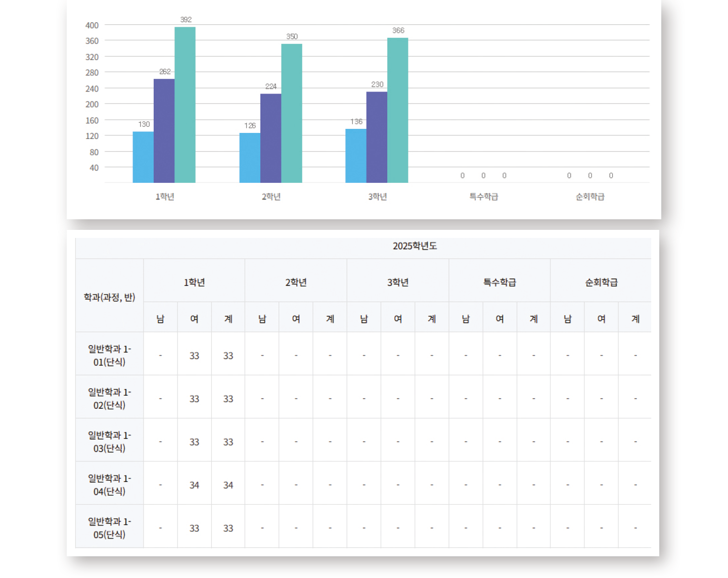Screen dimensions: 728x578
Task: Click the 일반학과 1-01(단식) row label
Action: tap(110, 355)
